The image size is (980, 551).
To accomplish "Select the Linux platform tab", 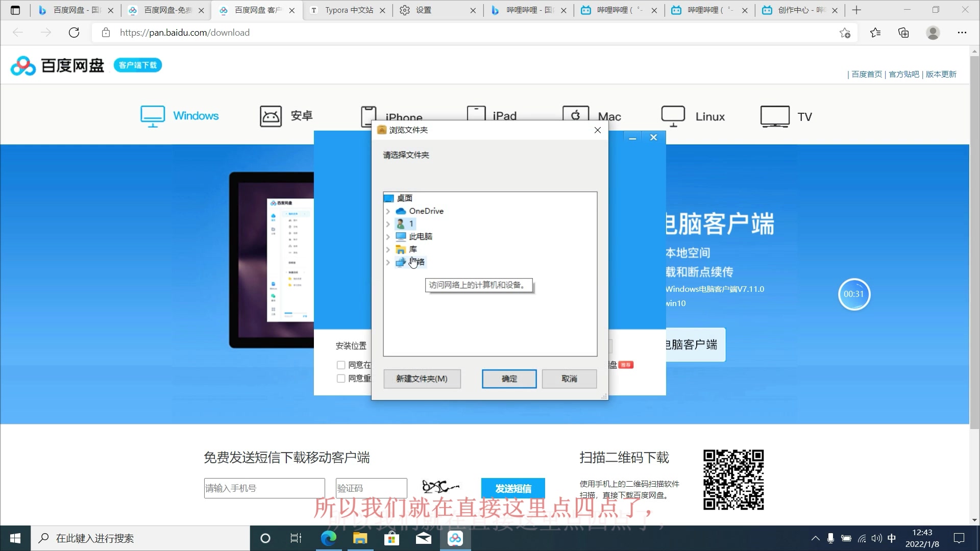I will [693, 116].
